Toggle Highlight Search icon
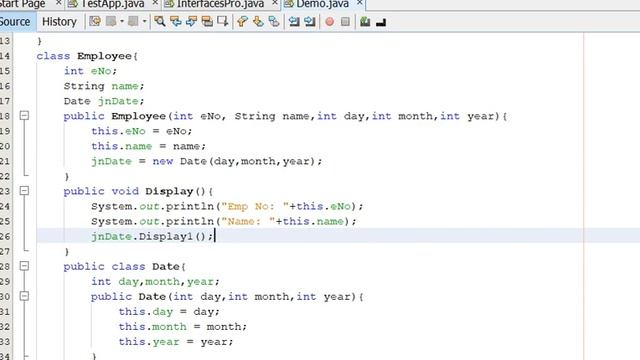The image size is (640, 360). (x=207, y=21)
